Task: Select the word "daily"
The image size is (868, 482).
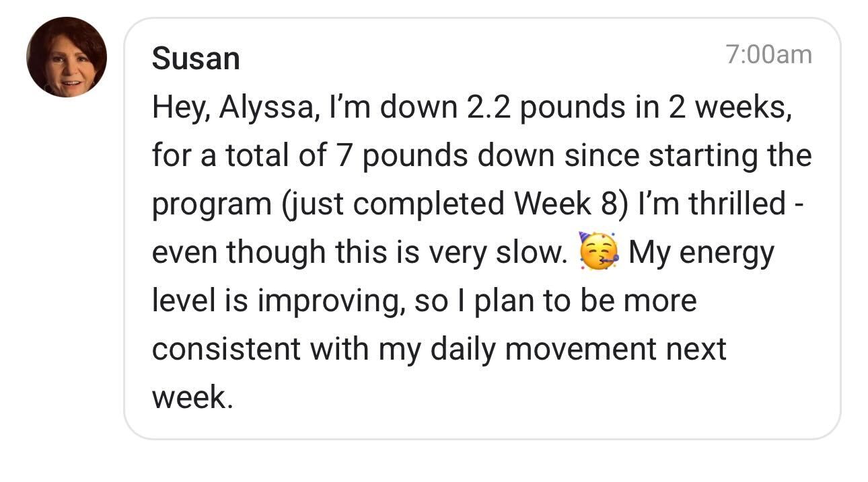Action: (x=468, y=350)
